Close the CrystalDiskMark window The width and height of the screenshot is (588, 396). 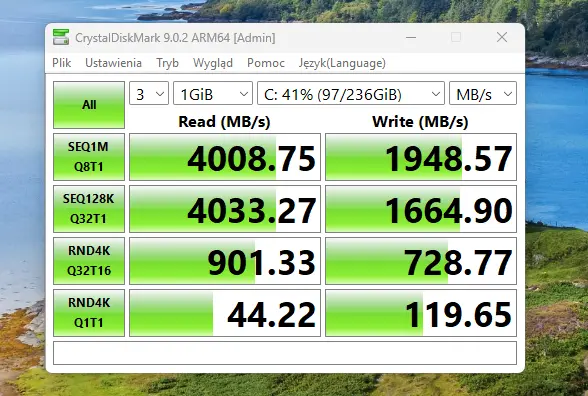tap(502, 37)
